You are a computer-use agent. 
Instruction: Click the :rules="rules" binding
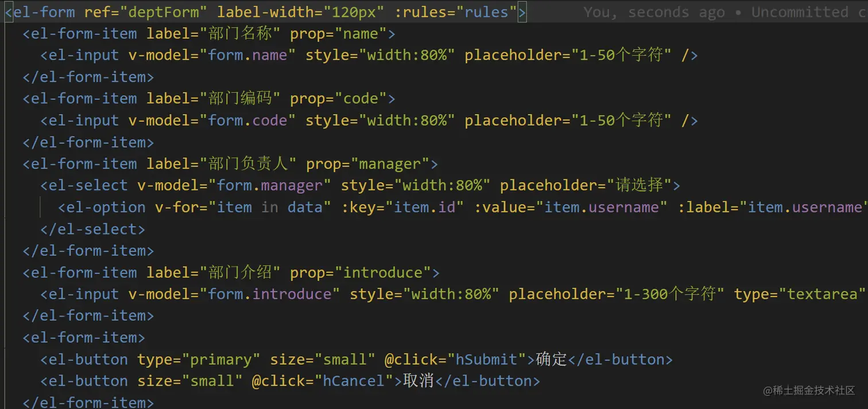pos(456,11)
